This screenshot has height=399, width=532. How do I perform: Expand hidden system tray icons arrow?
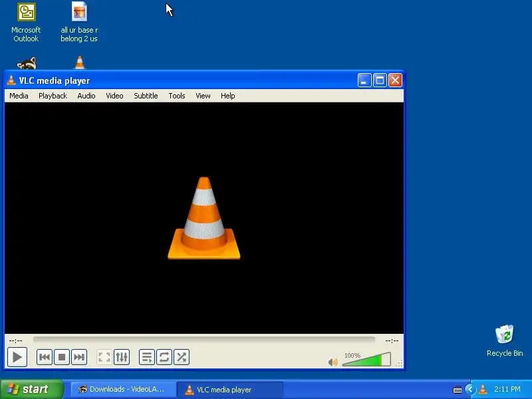(x=470, y=389)
